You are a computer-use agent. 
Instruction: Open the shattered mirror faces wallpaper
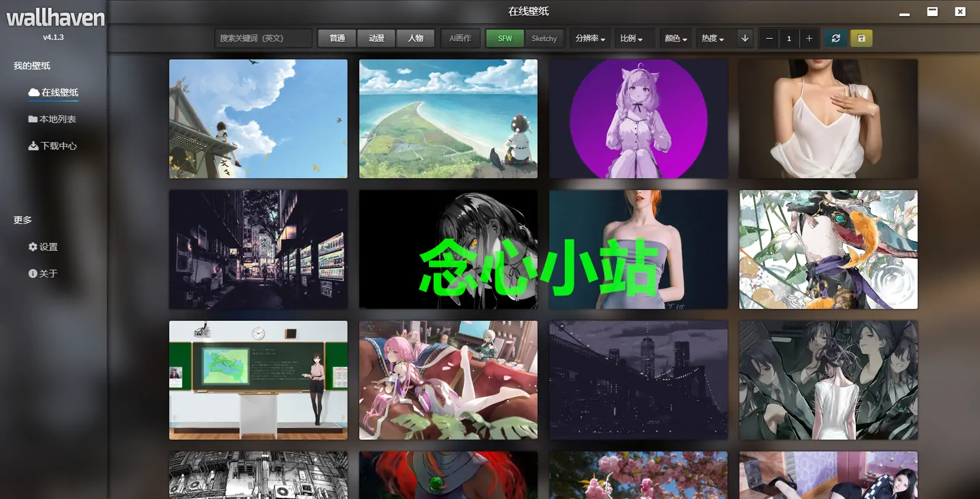pyautogui.click(x=829, y=380)
